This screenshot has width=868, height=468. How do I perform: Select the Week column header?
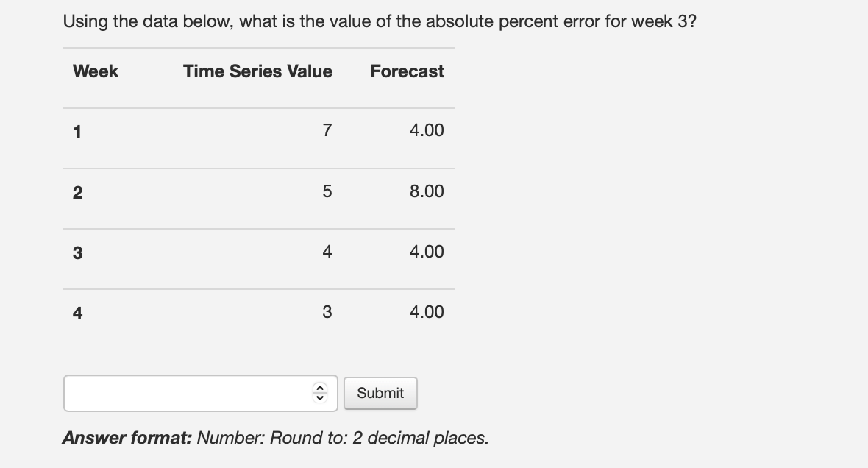pyautogui.click(x=95, y=71)
